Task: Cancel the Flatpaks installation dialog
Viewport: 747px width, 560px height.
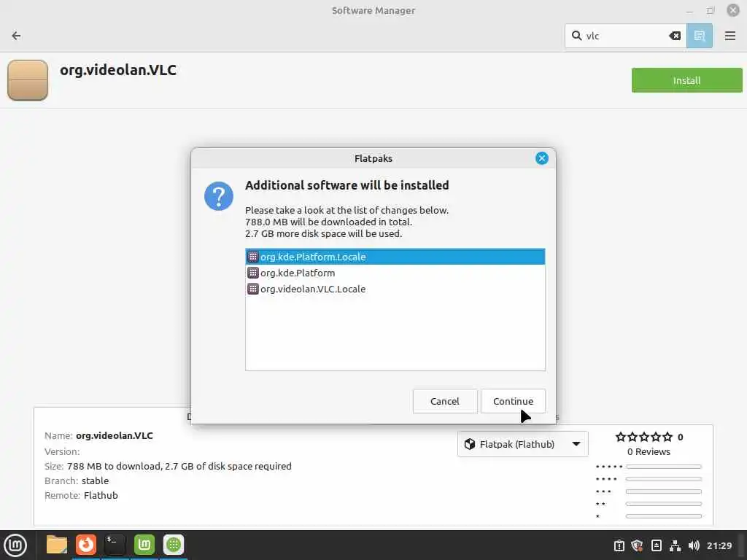Action: pos(444,401)
